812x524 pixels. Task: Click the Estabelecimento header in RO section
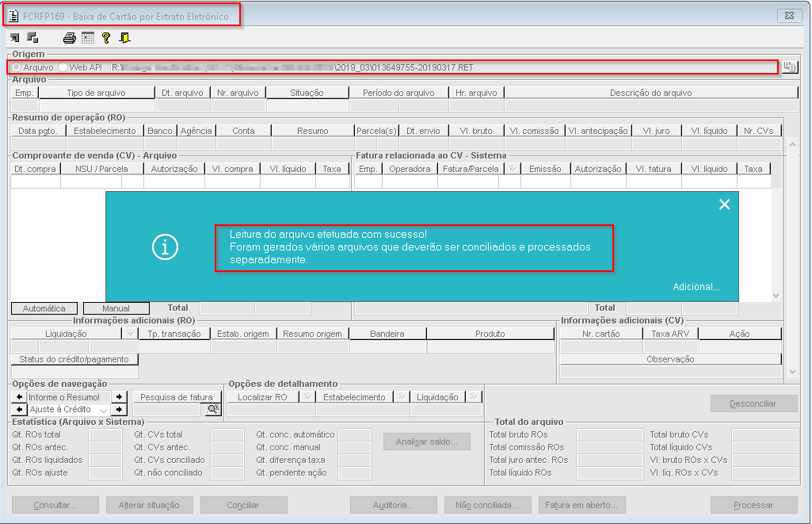(105, 131)
